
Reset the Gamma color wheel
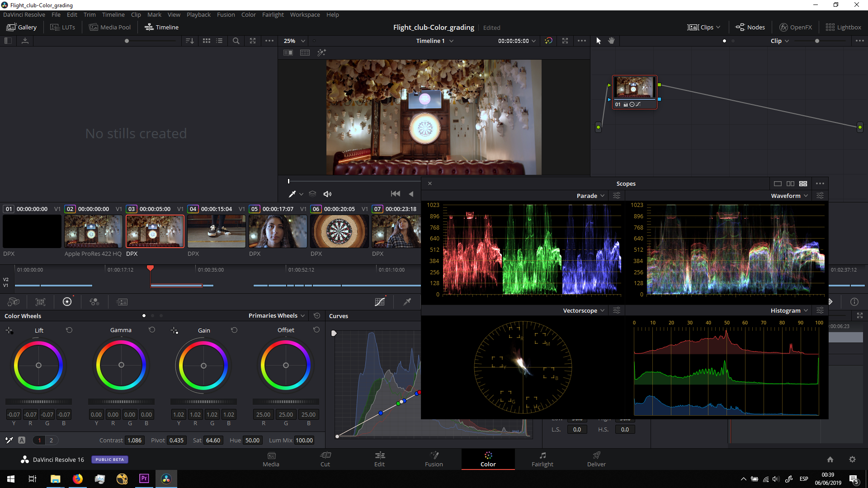(152, 330)
